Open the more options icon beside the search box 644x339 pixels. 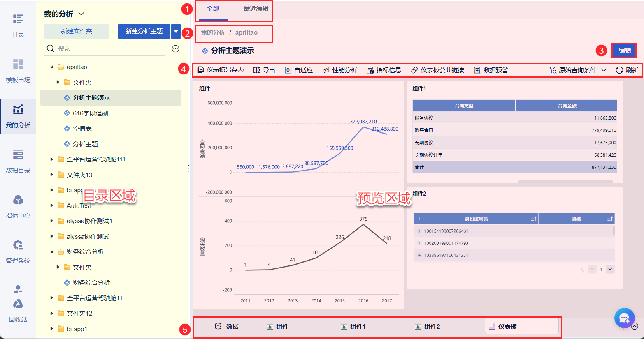(x=176, y=48)
